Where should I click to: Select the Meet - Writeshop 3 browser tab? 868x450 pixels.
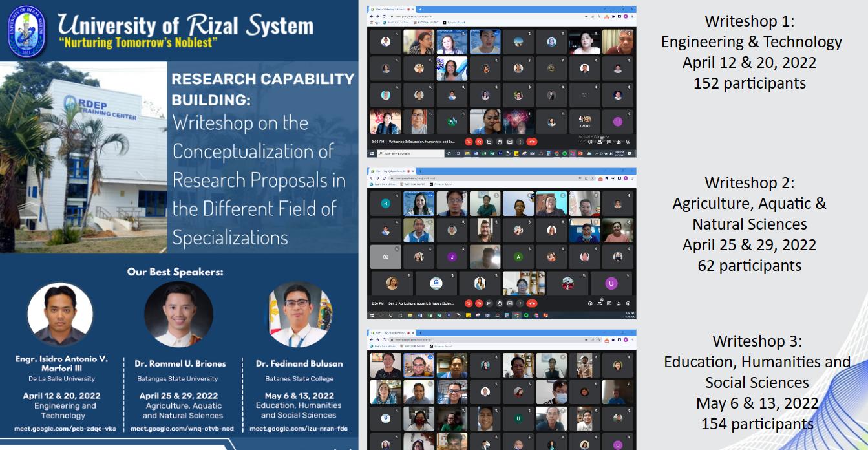point(392,9)
